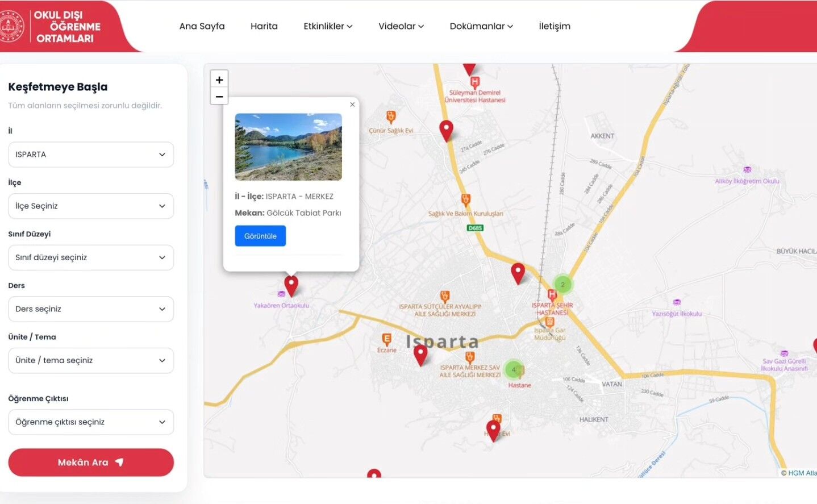This screenshot has width=817, height=504.
Task: Open the Sınıf düzeyi seçiniz dropdown
Action: (x=91, y=257)
